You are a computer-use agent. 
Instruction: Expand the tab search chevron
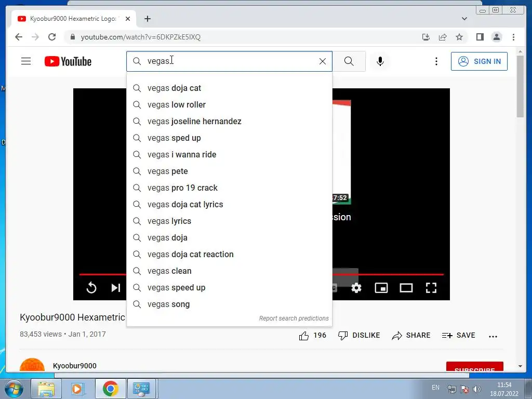tap(464, 19)
